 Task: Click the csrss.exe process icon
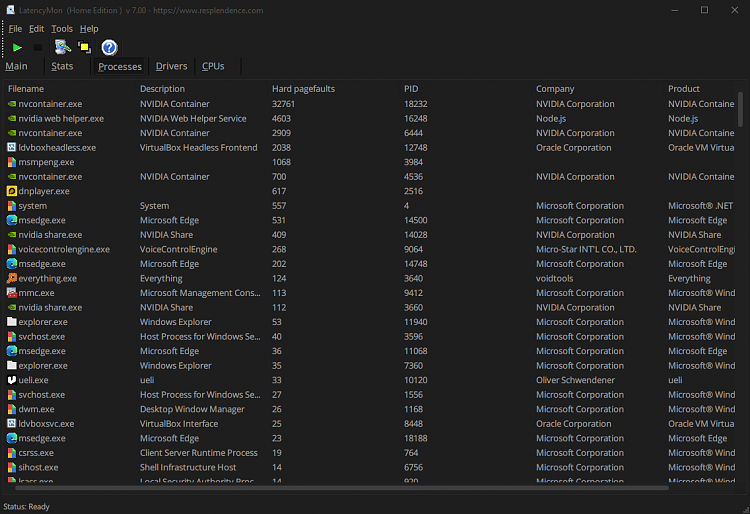tap(11, 453)
